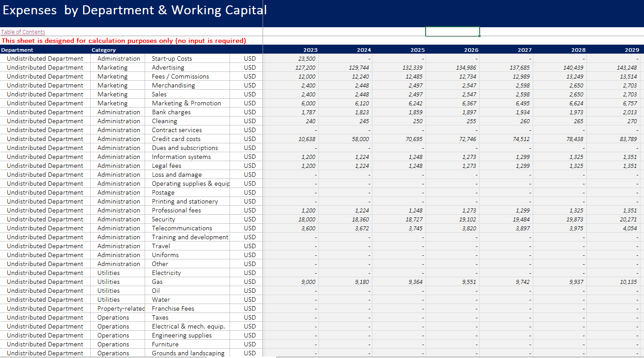644x358 pixels.
Task: Select the Franchise Fees label cell
Action: point(173,308)
